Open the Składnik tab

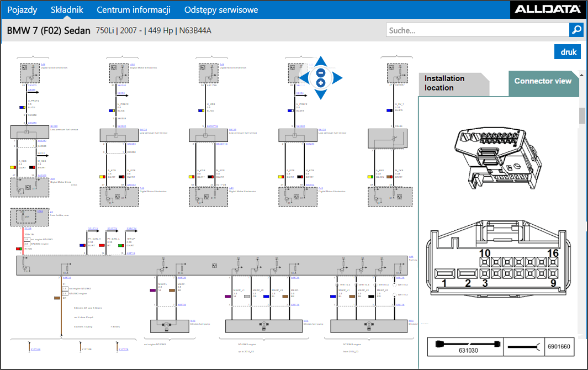pos(67,10)
